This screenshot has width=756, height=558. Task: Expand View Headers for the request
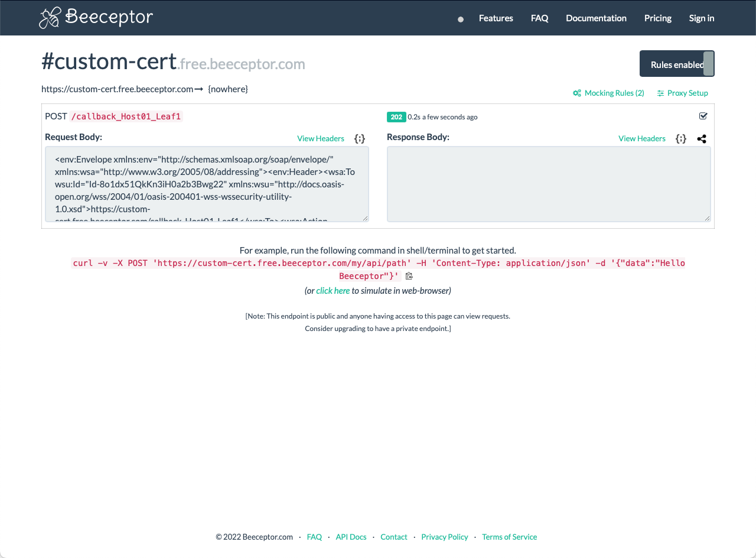tap(321, 138)
